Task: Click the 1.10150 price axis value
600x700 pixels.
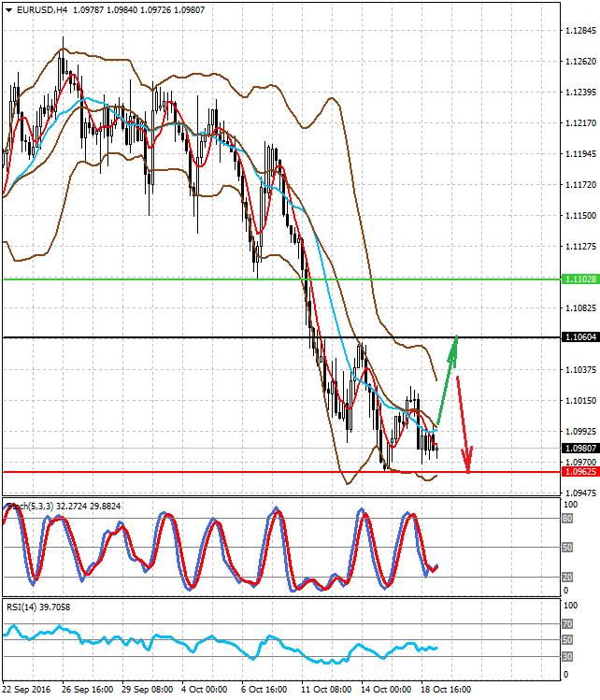Action: point(580,400)
